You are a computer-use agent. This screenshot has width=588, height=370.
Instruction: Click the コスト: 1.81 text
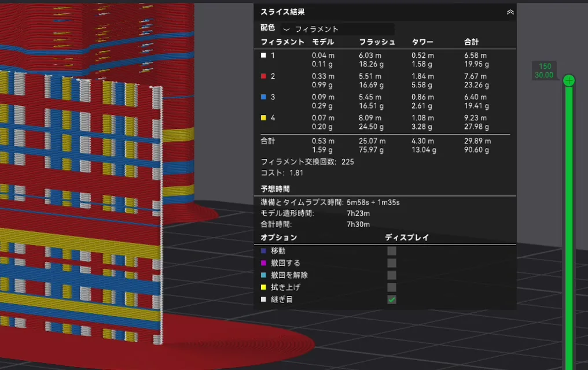coord(282,173)
